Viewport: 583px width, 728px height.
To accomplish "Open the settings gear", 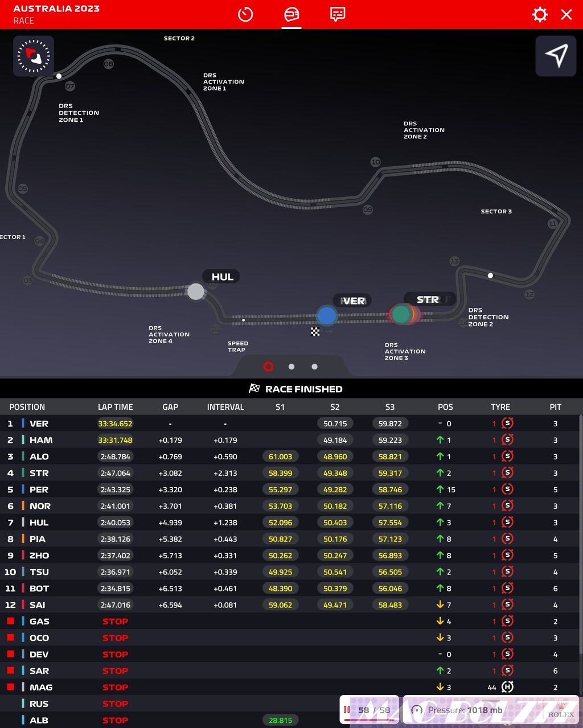I will click(540, 14).
